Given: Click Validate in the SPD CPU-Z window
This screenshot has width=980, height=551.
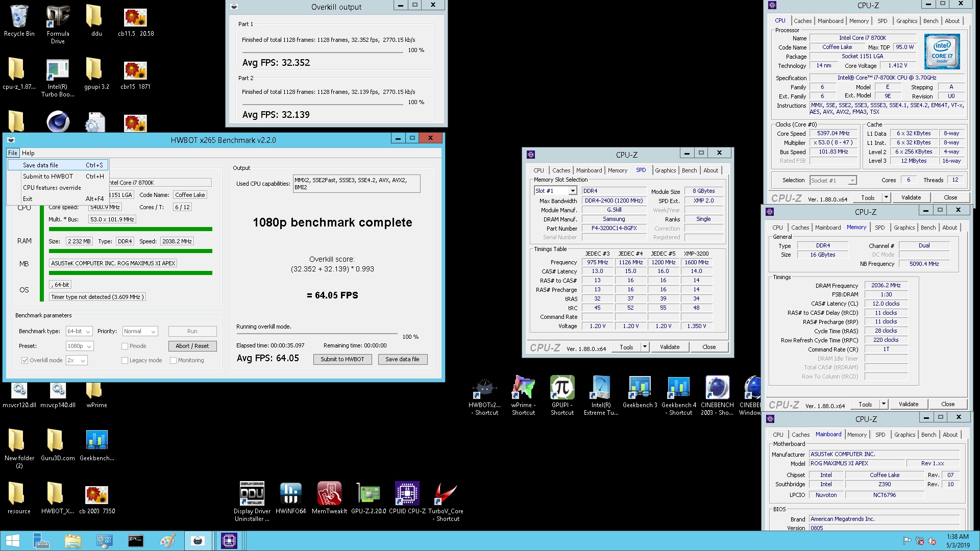Looking at the screenshot, I should point(670,347).
